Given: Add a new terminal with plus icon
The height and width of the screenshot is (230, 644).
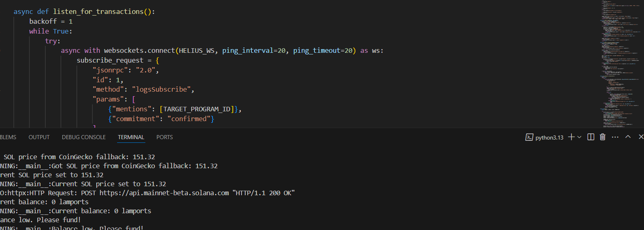Looking at the screenshot, I should coord(572,137).
